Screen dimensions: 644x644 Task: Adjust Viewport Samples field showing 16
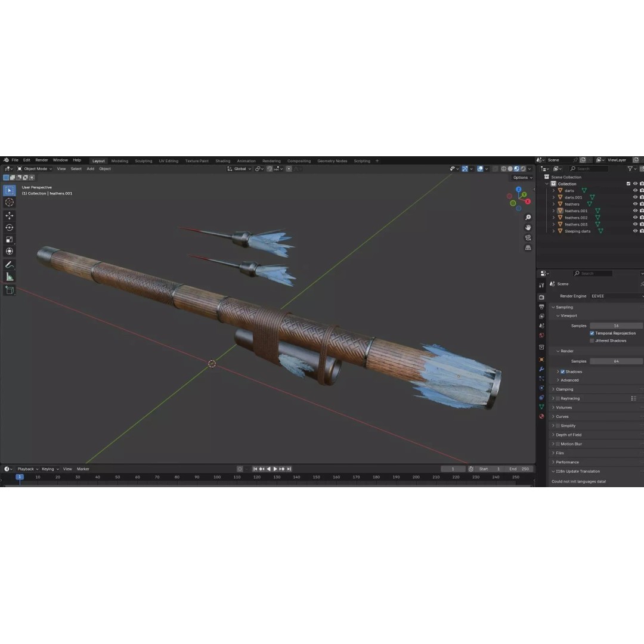pyautogui.click(x=616, y=326)
